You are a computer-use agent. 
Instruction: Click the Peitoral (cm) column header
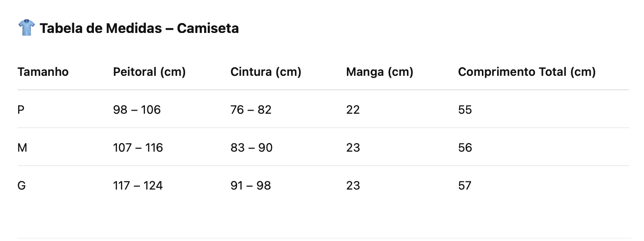(x=149, y=72)
